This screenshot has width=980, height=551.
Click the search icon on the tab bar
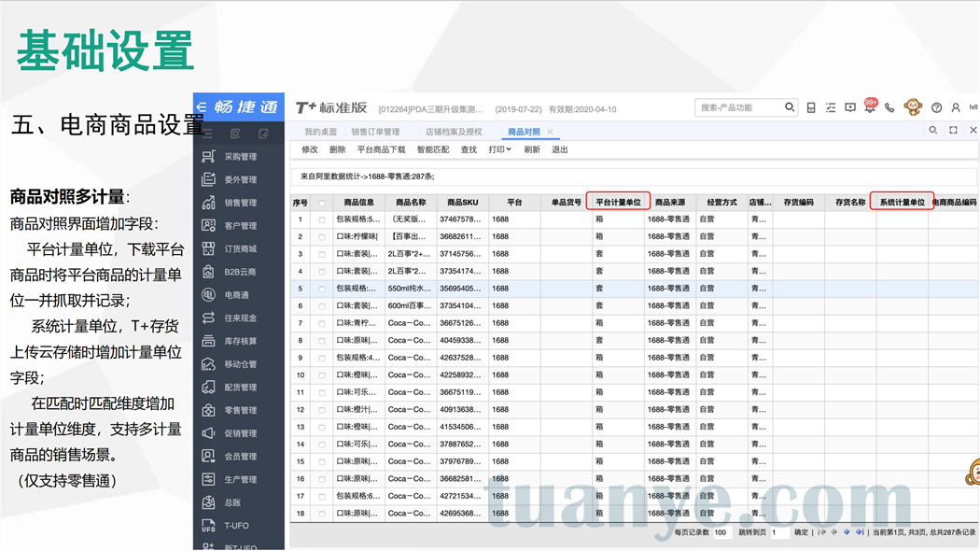[932, 130]
